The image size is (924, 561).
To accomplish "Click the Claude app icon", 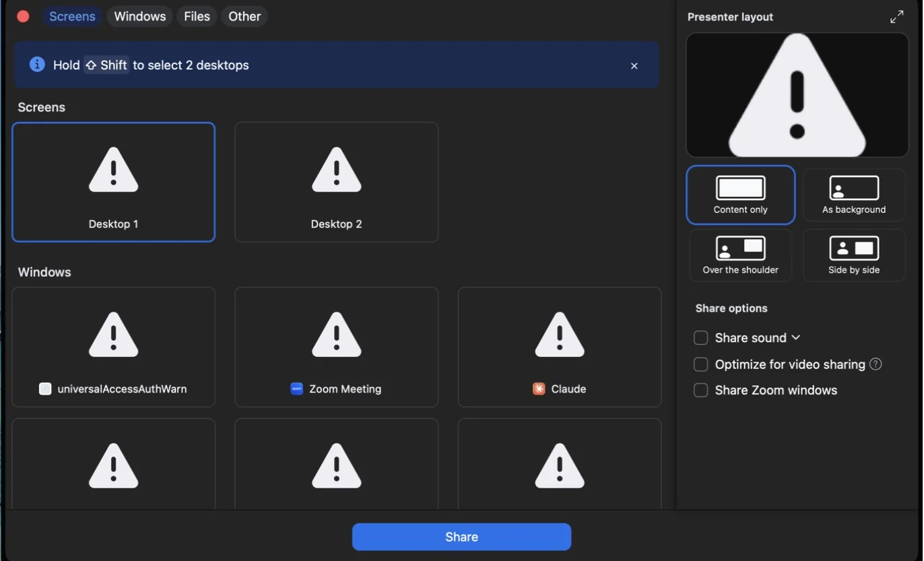I will [x=539, y=389].
